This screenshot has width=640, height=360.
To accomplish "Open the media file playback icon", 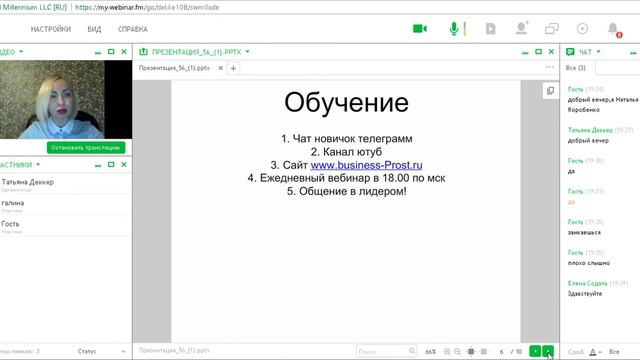I will (x=491, y=29).
